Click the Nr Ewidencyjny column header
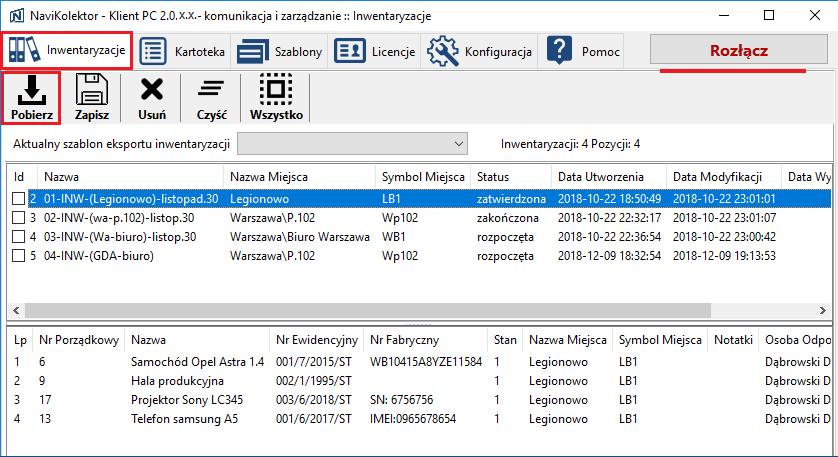The image size is (838, 457). (316, 340)
